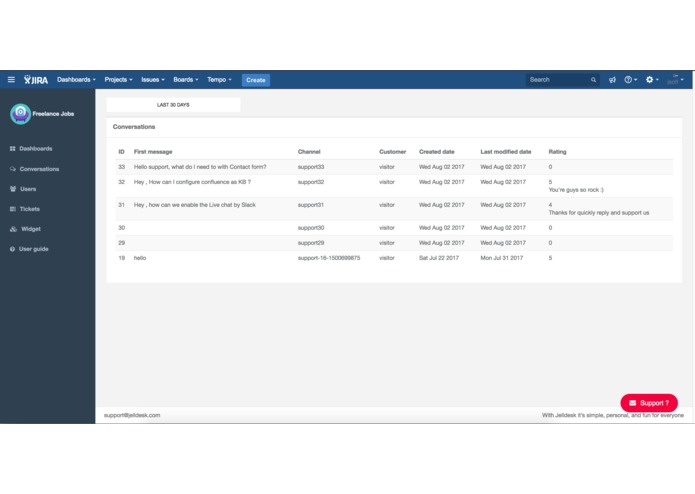Click the Channel column header
The height and width of the screenshot is (494, 695).
click(309, 152)
